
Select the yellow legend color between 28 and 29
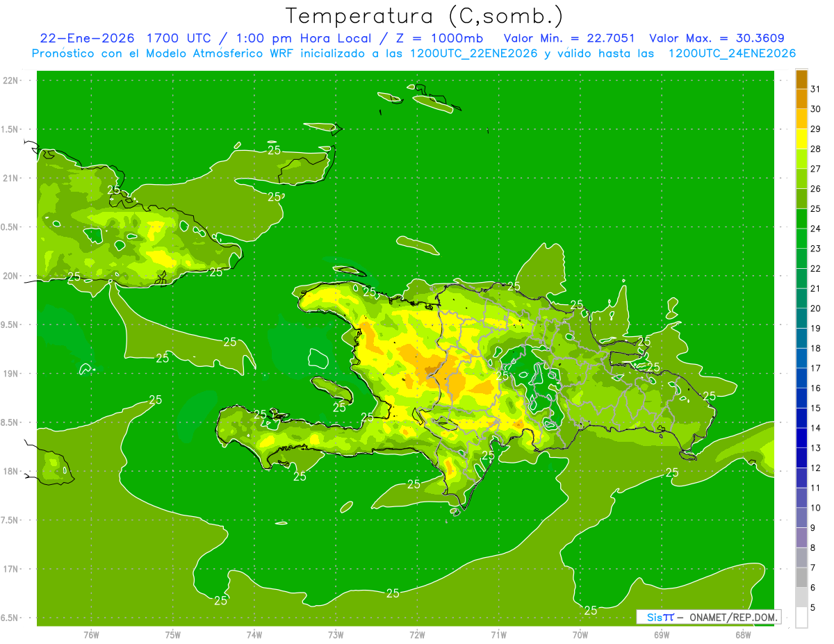(x=801, y=139)
